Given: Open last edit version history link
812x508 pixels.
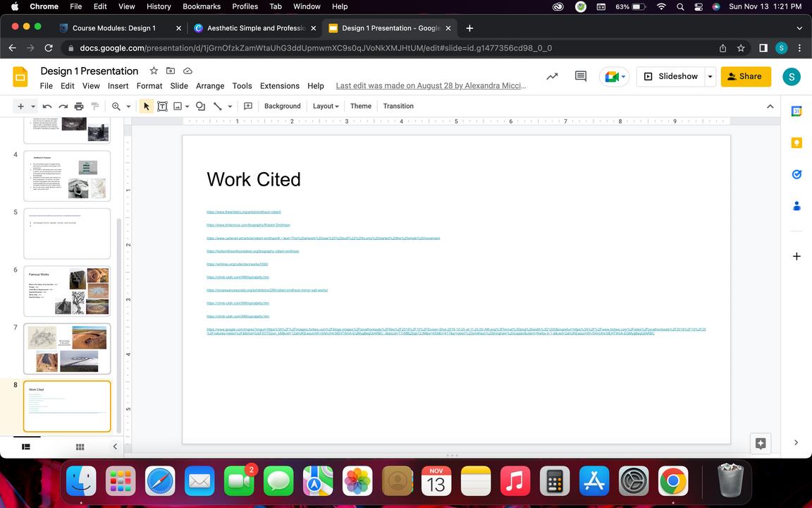Looking at the screenshot, I should tap(431, 86).
